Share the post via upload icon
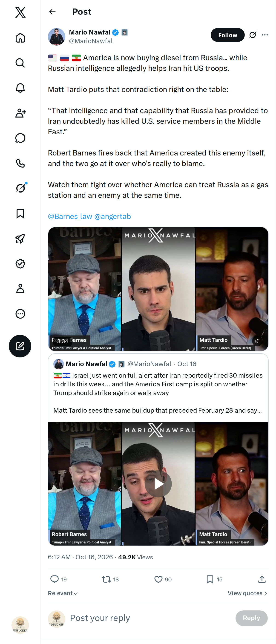This screenshot has width=276, height=644. [x=262, y=579]
